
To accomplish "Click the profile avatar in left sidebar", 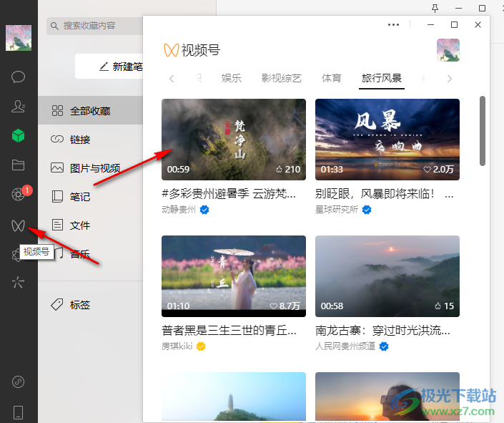I will (x=19, y=38).
